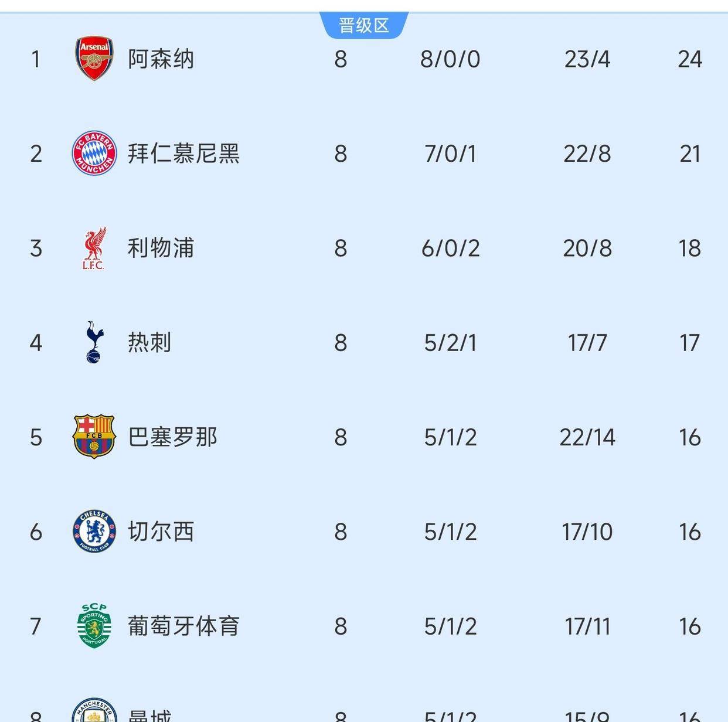Click the Arsenal club crest

pyautogui.click(x=93, y=59)
